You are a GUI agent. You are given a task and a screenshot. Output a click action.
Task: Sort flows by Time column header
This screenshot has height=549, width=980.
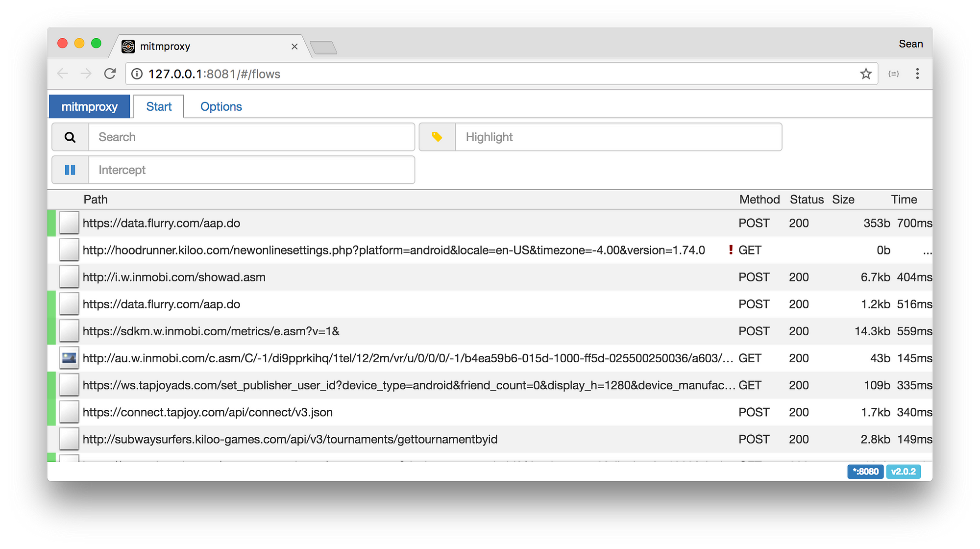point(904,200)
